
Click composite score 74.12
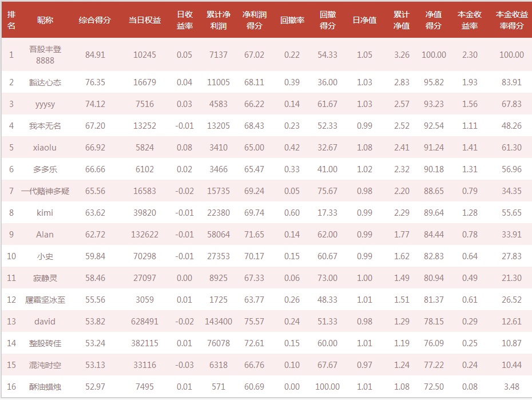[x=95, y=104]
